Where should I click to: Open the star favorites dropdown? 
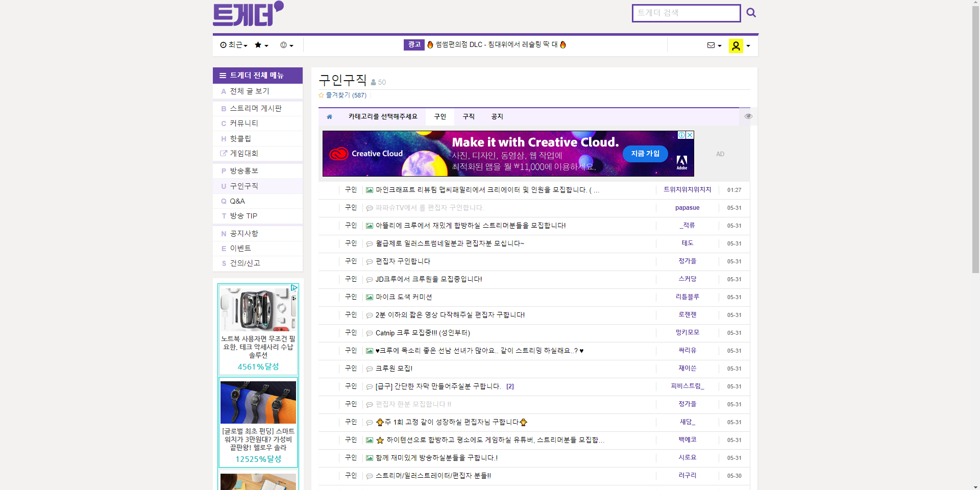261,45
